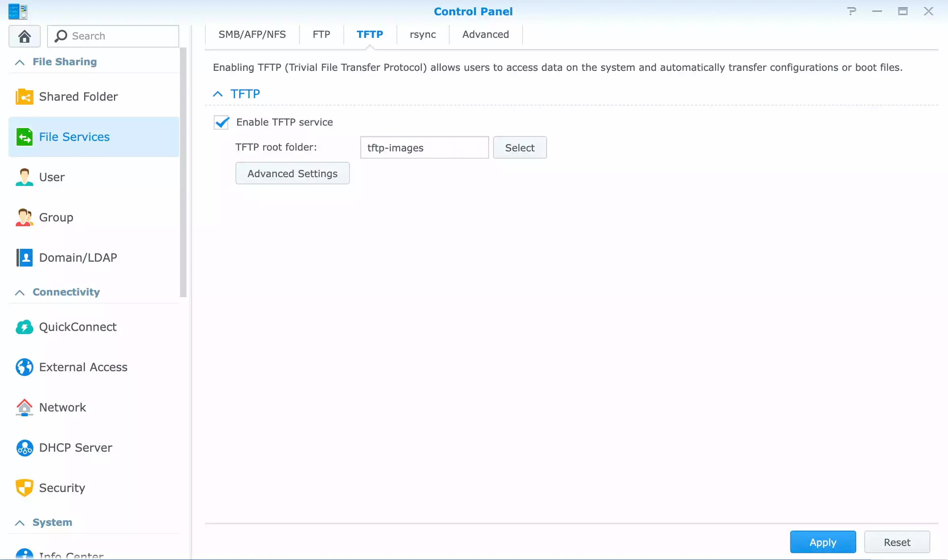Image resolution: width=948 pixels, height=560 pixels.
Task: Click the Advanced Settings button
Action: (292, 174)
